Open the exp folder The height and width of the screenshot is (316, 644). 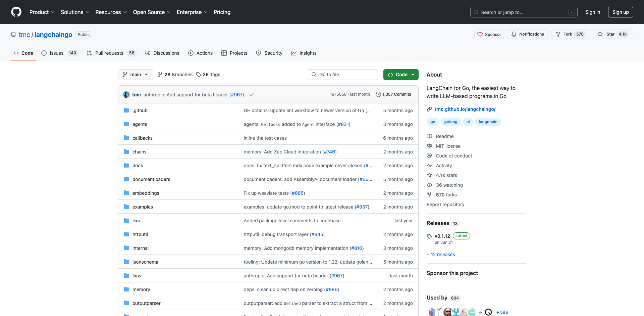point(136,221)
